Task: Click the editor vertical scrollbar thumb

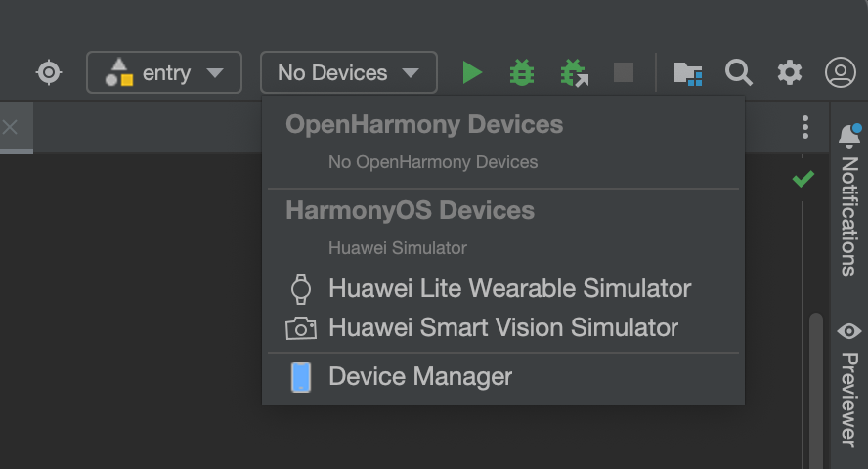Action: (x=816, y=391)
